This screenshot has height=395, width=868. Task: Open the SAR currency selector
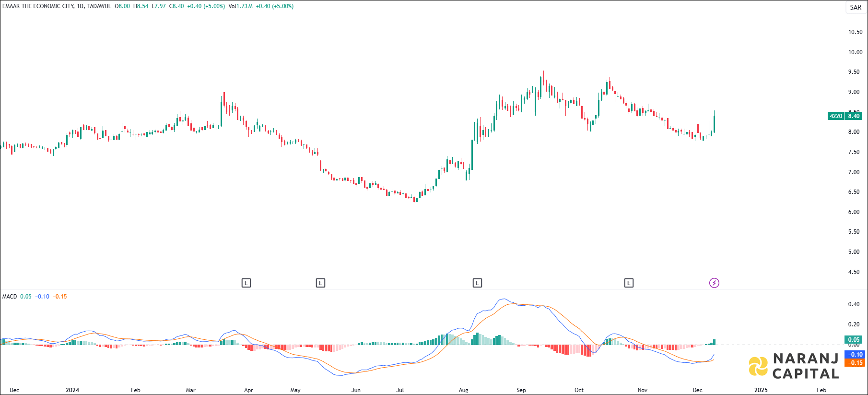[x=856, y=7]
